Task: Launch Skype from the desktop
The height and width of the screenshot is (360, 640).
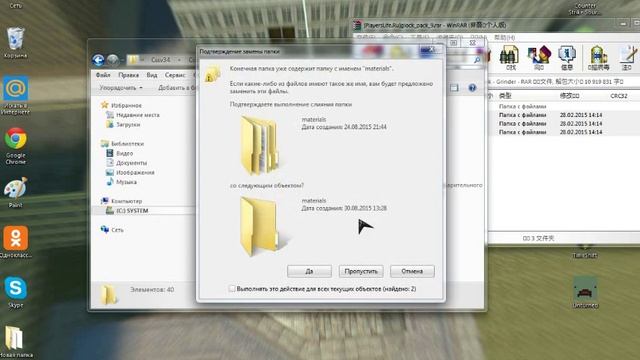Action: point(16,292)
